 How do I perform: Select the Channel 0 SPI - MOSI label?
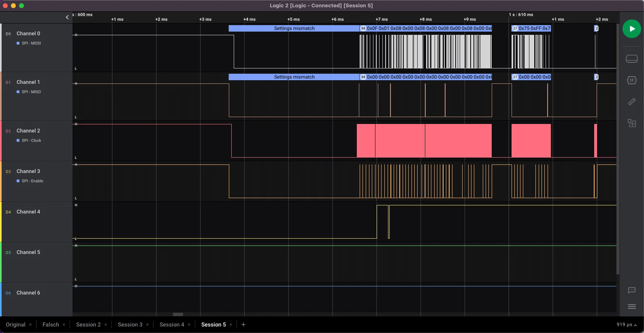pyautogui.click(x=31, y=43)
